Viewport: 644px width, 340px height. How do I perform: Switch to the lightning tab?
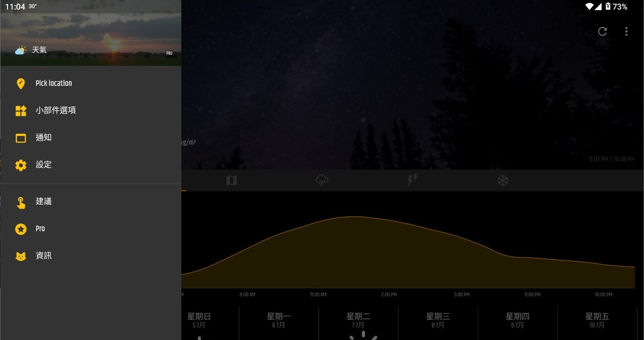pos(412,180)
